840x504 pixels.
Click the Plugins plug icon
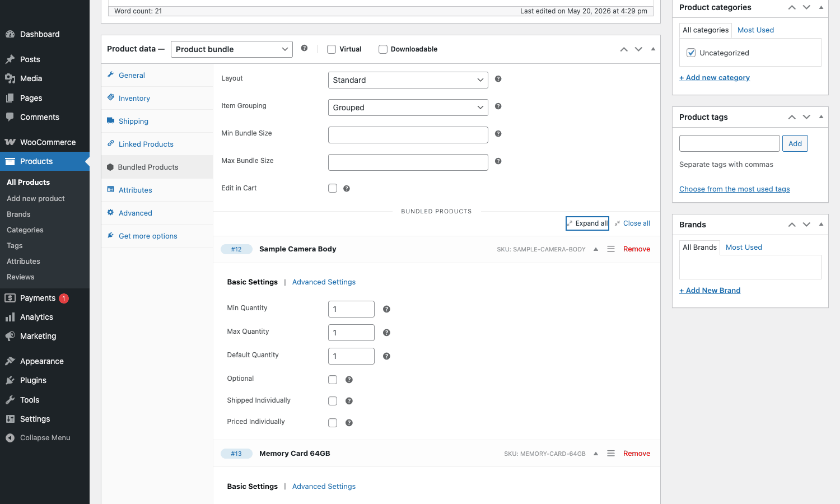point(10,380)
